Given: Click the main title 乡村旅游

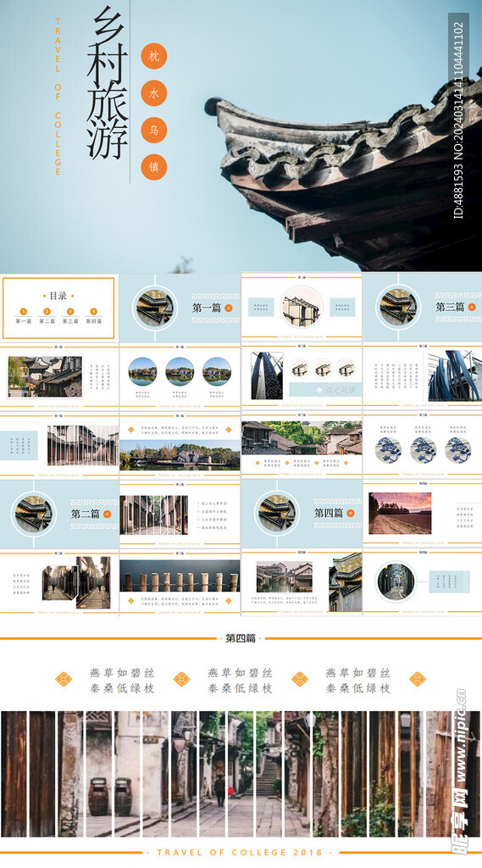Looking at the screenshot, I should click(107, 84).
